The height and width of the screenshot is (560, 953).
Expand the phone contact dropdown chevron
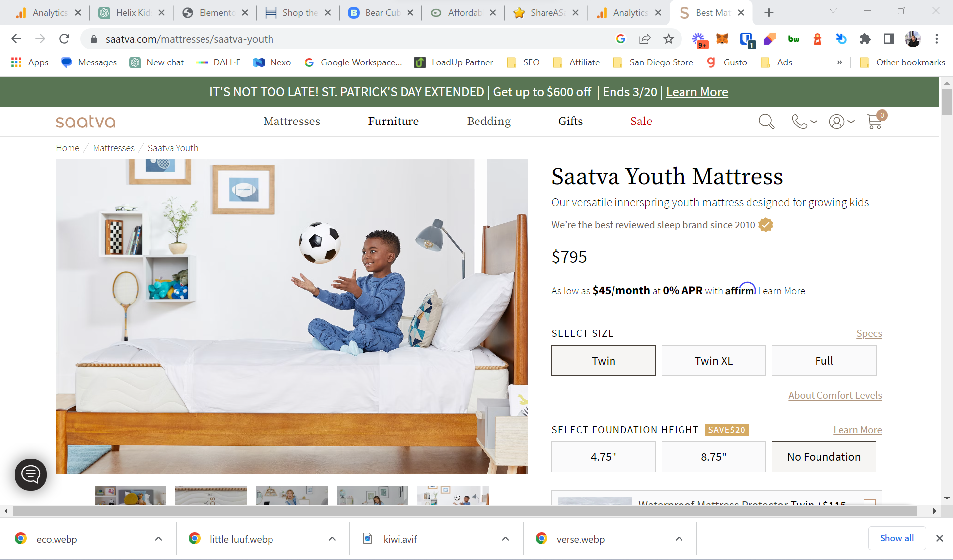[814, 122]
